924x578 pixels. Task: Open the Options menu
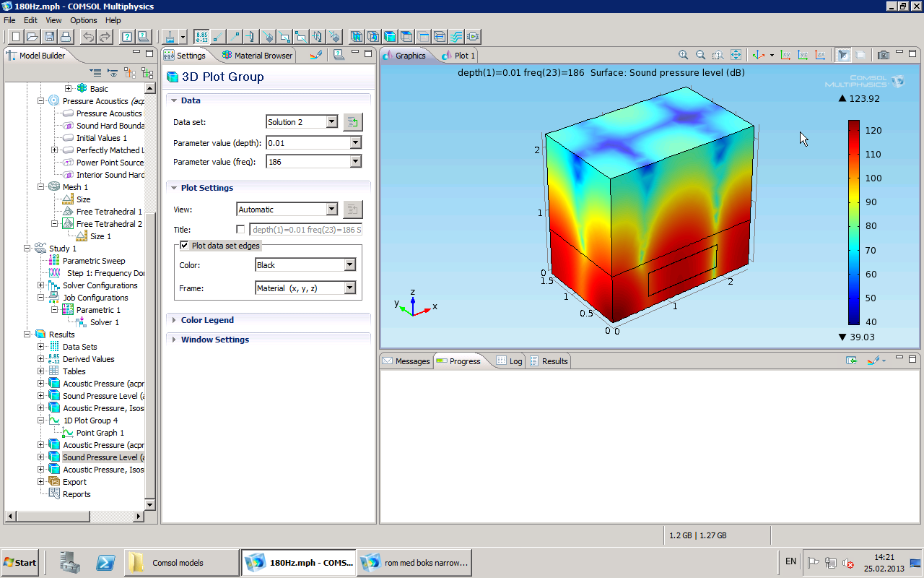click(84, 20)
